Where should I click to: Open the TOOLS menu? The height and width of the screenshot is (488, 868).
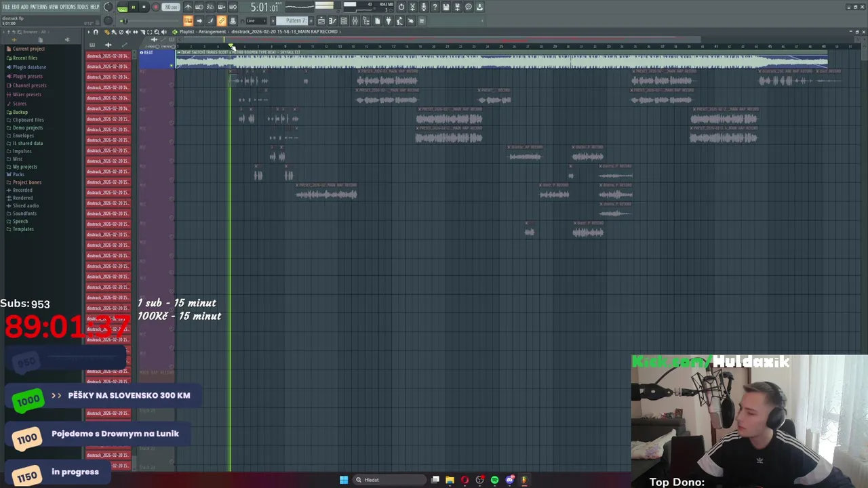pos(83,7)
